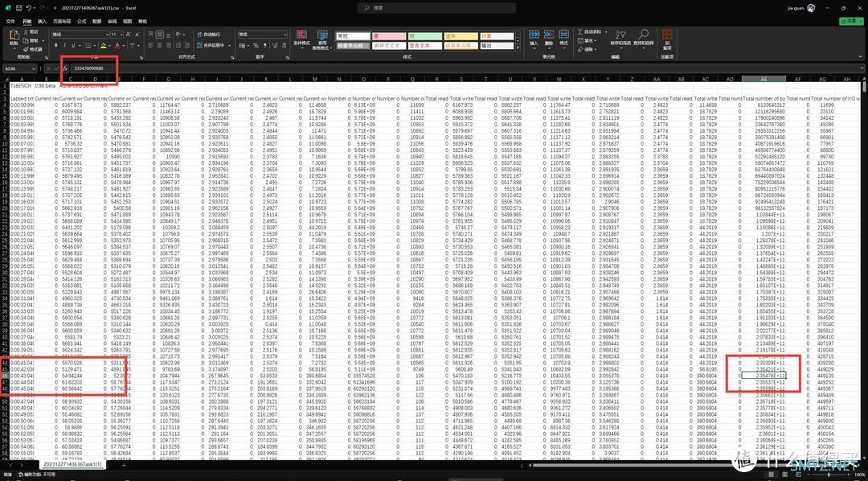The image size is (868, 481).
Task: Open the font name dropdown
Action: coord(107,35)
